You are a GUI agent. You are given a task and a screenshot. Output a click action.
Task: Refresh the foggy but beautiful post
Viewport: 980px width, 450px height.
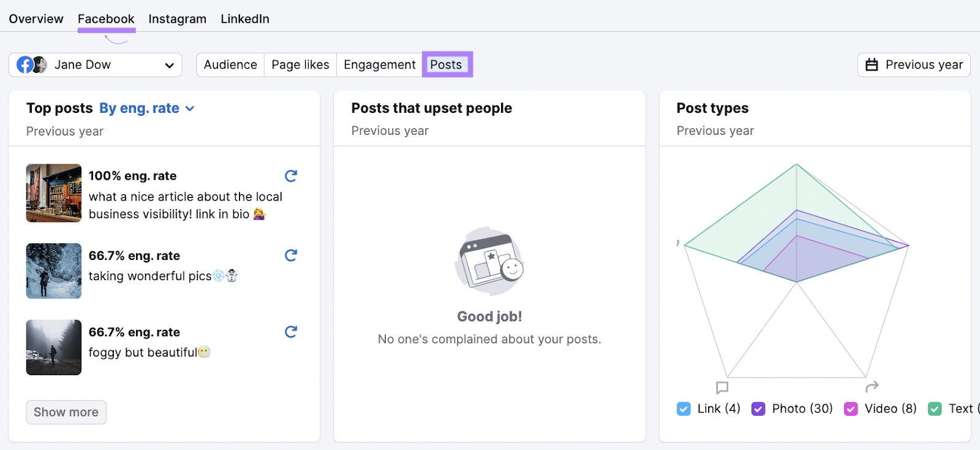(x=291, y=332)
